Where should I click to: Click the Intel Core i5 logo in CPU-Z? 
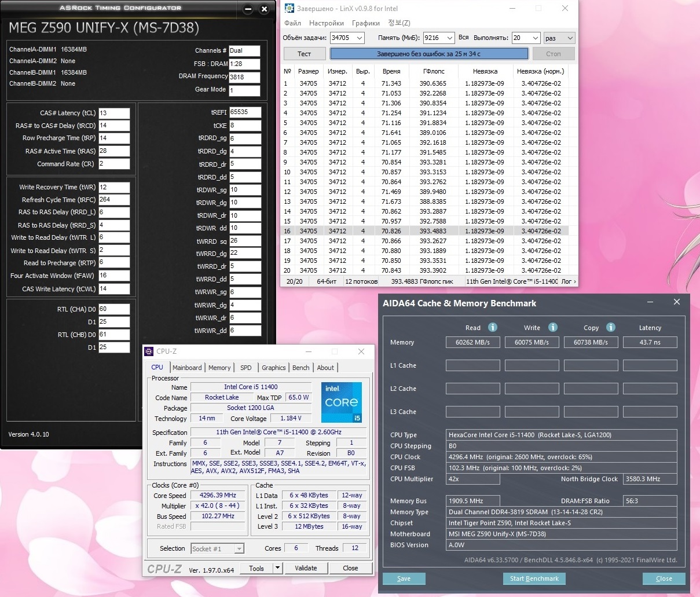point(342,402)
